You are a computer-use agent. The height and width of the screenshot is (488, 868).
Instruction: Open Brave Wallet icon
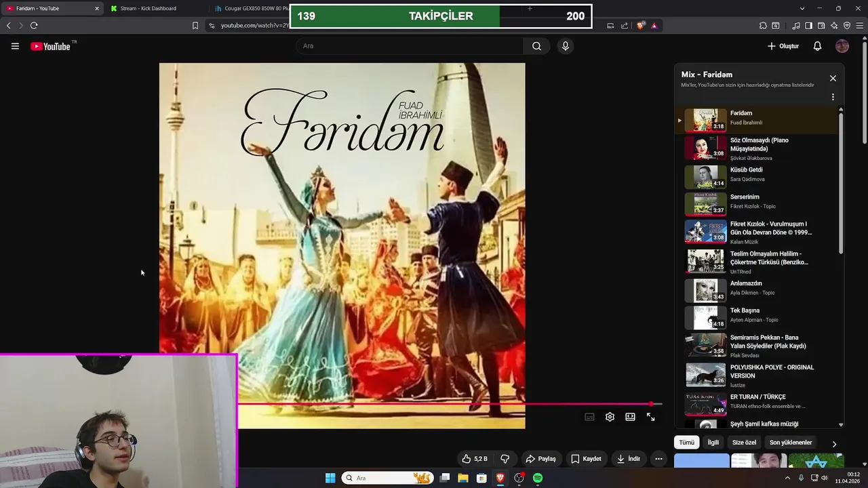821,26
